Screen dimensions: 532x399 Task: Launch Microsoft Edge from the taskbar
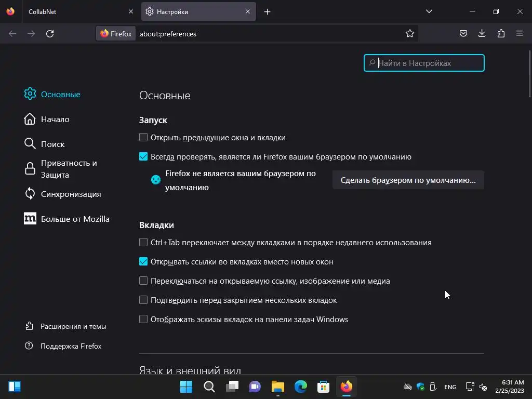(301, 387)
